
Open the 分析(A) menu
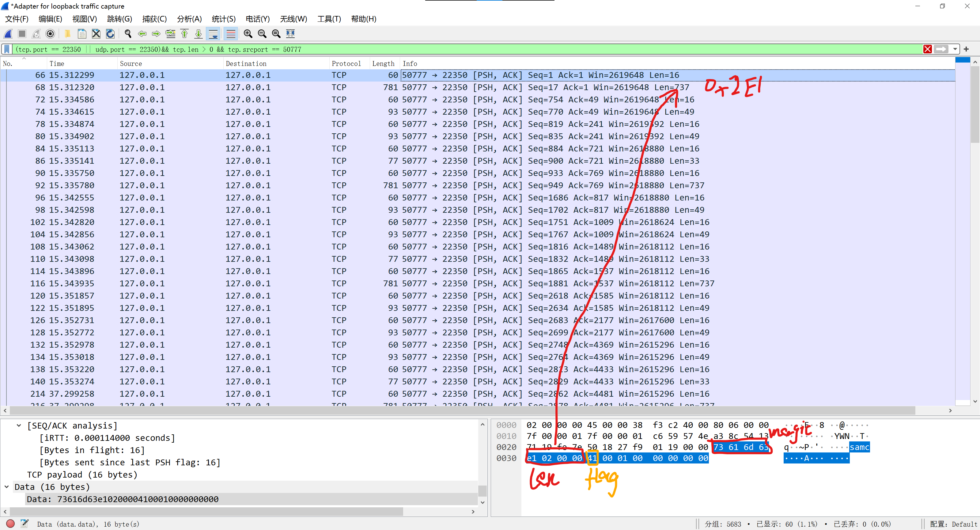tap(189, 19)
